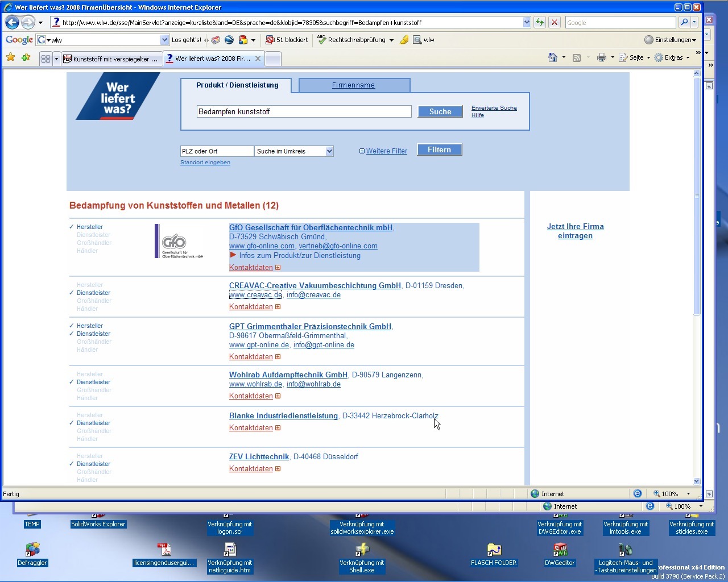The width and height of the screenshot is (728, 582).
Task: Go back with the browser Back arrow
Action: click(x=12, y=23)
